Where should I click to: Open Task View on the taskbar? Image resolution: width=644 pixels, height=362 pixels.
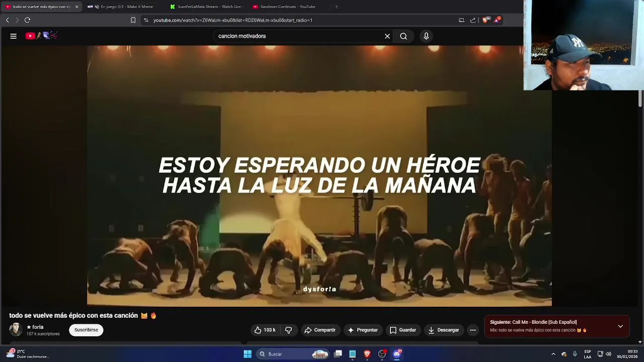(x=338, y=354)
